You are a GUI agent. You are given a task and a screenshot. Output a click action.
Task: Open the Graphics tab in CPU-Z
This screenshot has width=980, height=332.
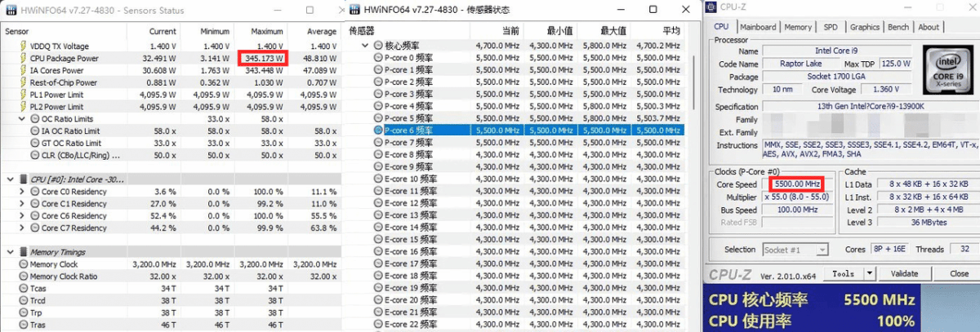864,27
